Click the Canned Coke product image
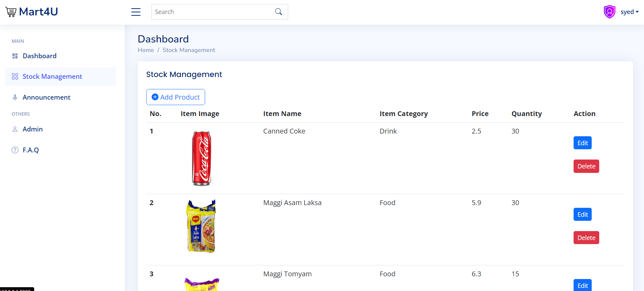Viewport: 644px width, 291px height. [202, 159]
